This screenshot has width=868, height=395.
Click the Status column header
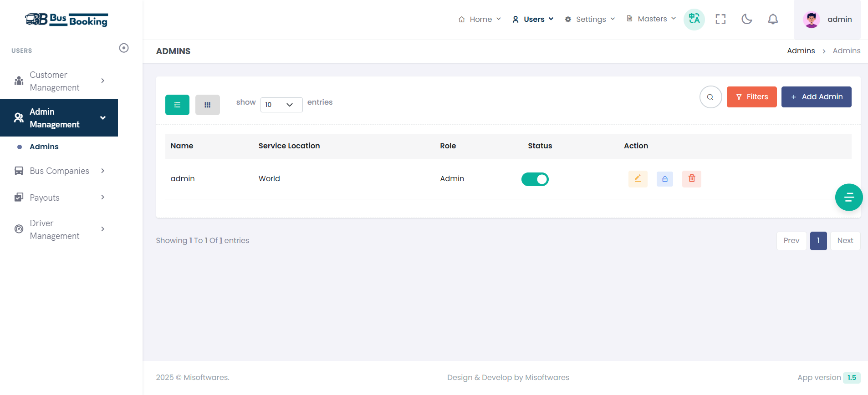click(540, 146)
